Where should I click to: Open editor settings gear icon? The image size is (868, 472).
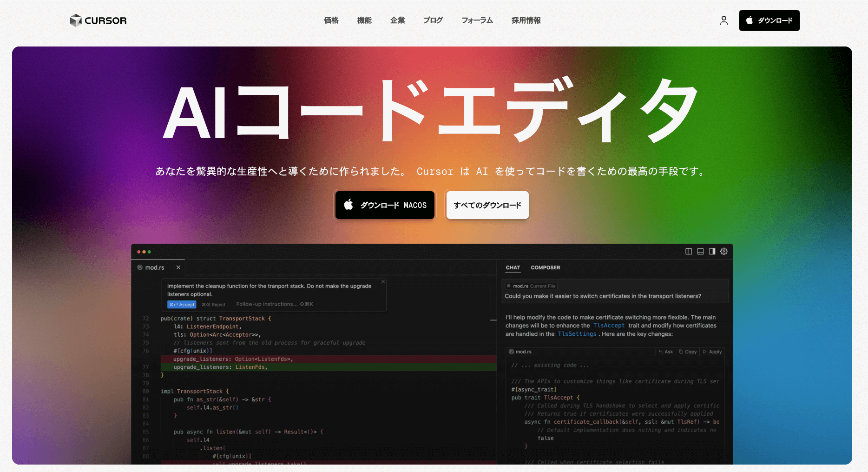724,252
